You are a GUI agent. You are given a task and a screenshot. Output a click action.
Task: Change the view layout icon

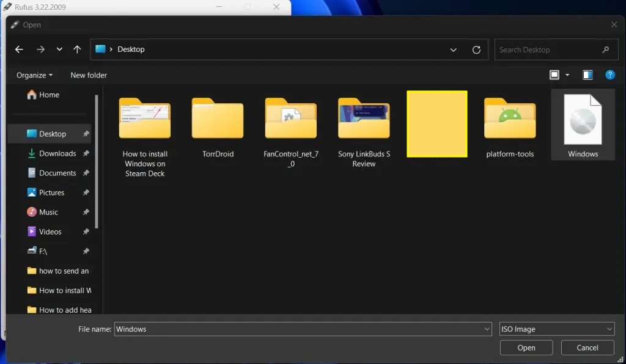554,75
